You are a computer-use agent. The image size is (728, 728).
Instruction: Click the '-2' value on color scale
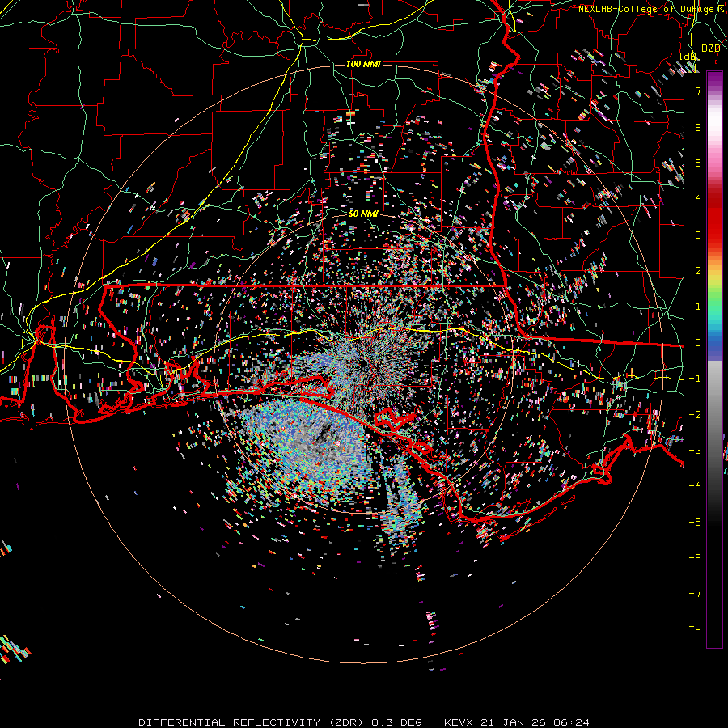tap(695, 415)
